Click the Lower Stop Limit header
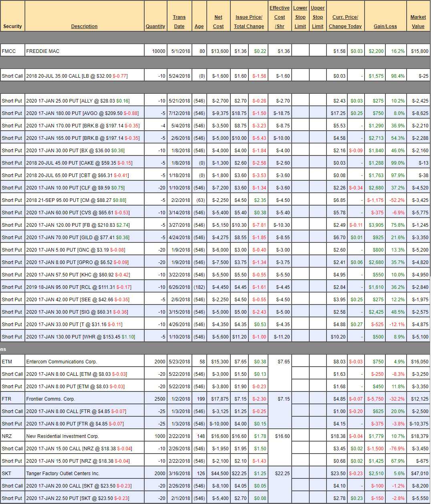The image size is (431, 504). [x=300, y=17]
